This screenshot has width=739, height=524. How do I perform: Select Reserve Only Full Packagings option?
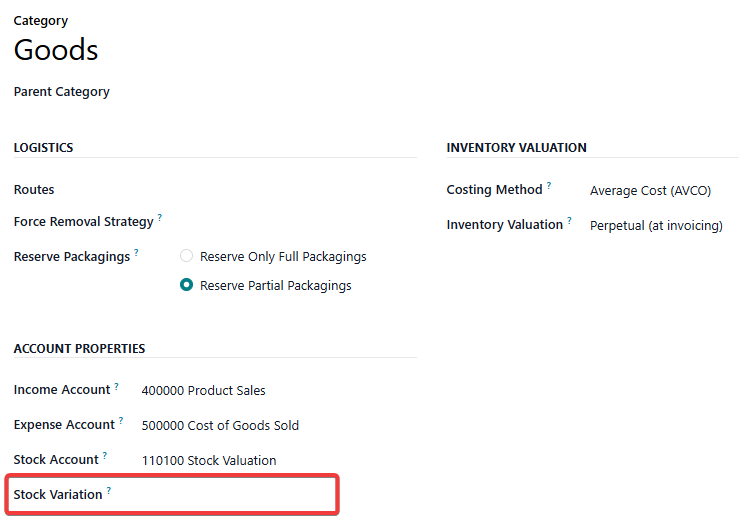point(187,256)
